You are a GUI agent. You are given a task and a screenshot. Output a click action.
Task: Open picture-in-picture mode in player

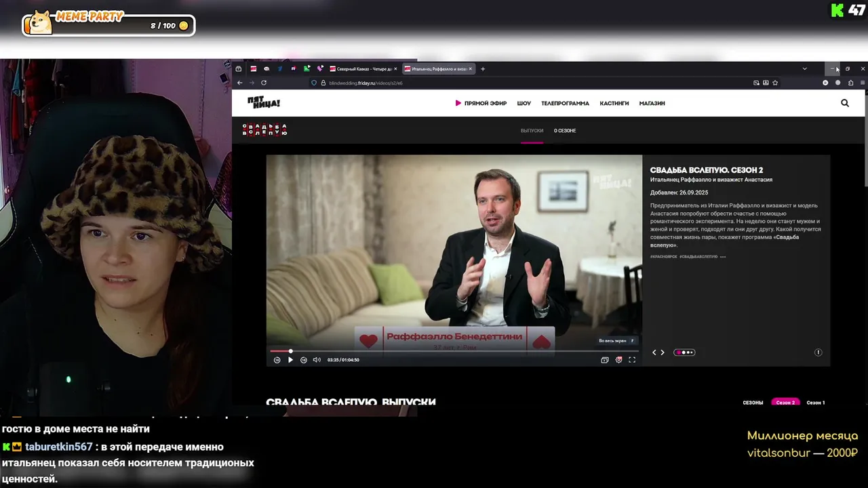605,360
